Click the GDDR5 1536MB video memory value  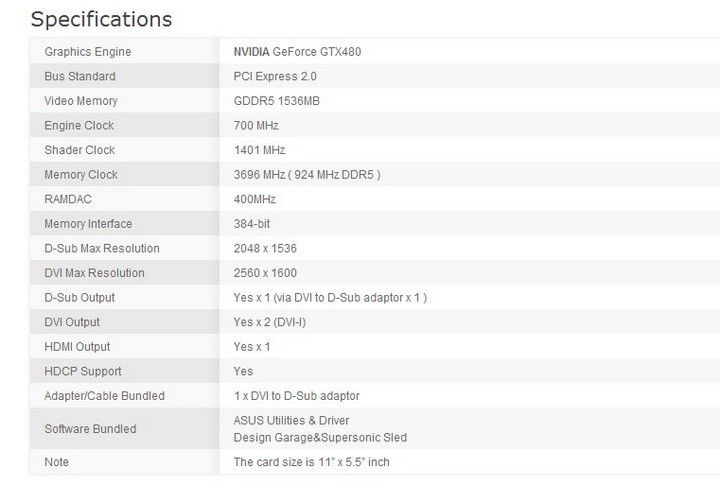click(x=276, y=101)
